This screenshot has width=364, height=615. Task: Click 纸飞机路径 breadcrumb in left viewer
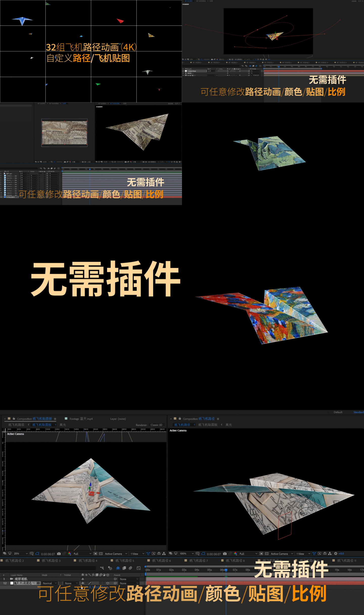(16, 425)
